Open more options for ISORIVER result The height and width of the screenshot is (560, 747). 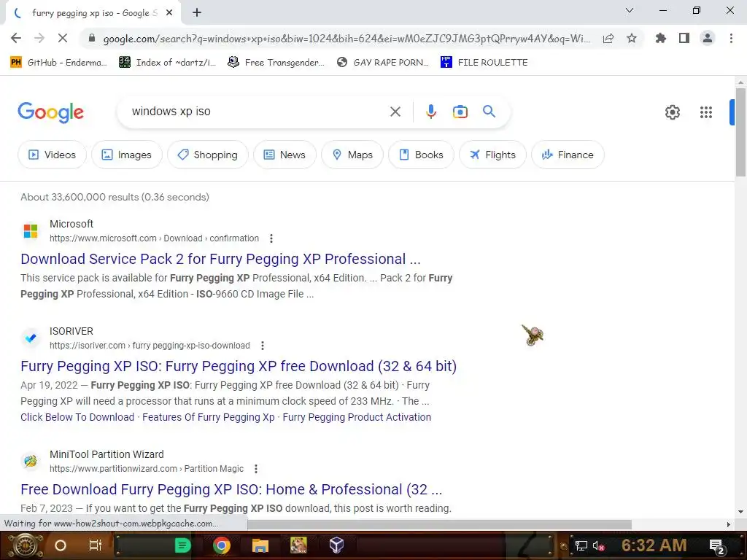click(262, 345)
